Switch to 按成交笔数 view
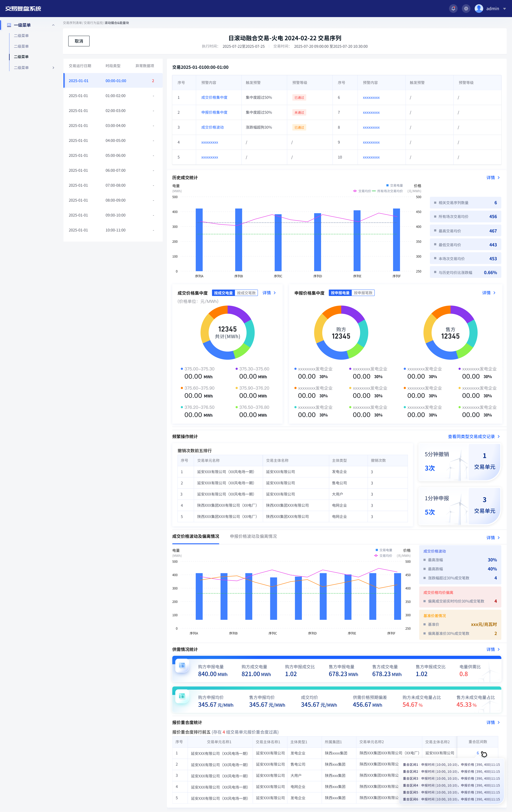Screen dimensions: 512x812 (246, 293)
